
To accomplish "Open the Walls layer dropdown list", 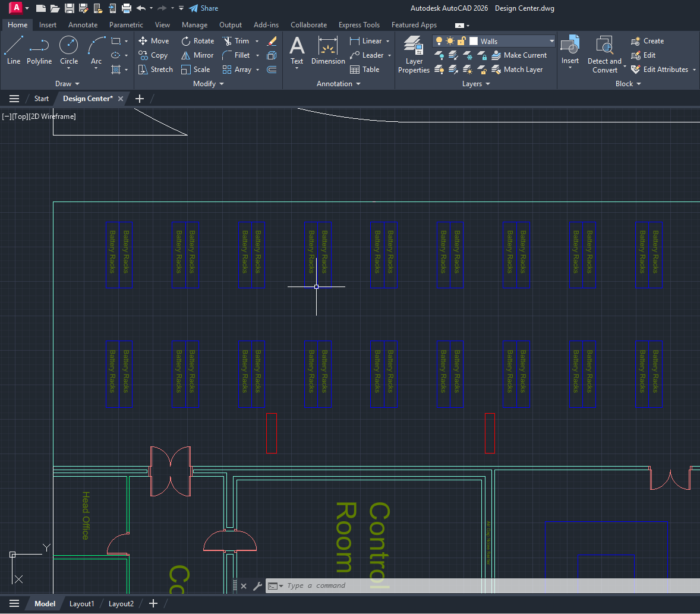I will tap(552, 41).
